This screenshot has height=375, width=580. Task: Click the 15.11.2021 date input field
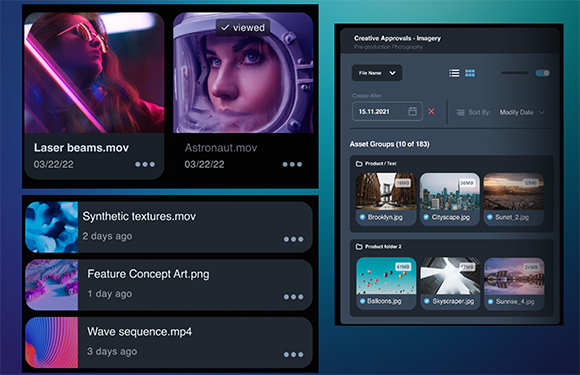pos(387,111)
